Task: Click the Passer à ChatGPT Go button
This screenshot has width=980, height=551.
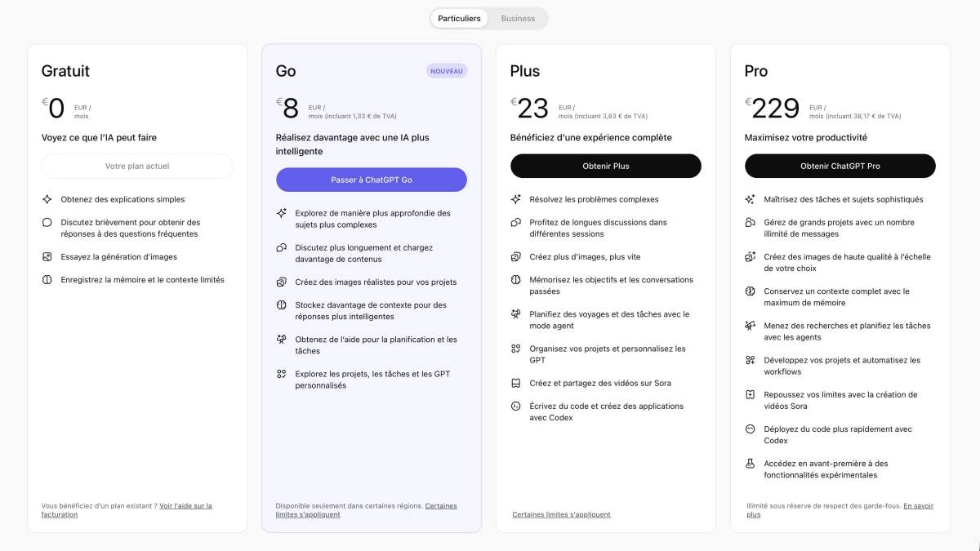Action: [372, 180]
